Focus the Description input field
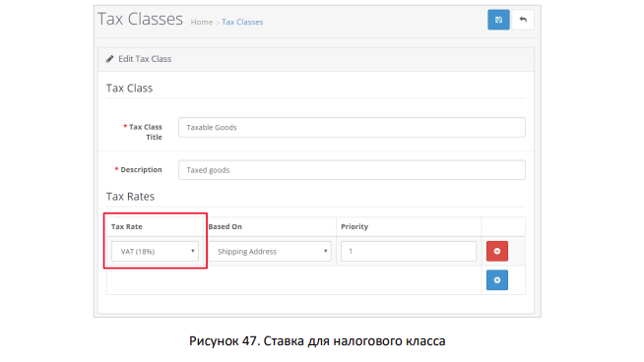Viewport: 644px width, 362px height. [x=352, y=170]
